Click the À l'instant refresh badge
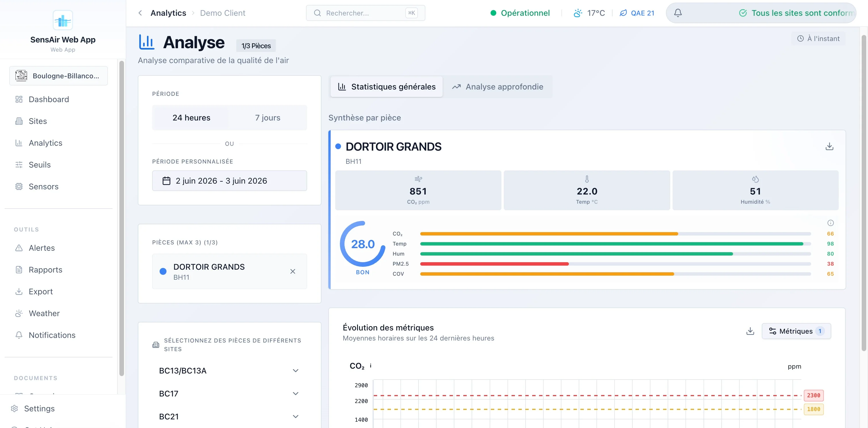 click(818, 38)
